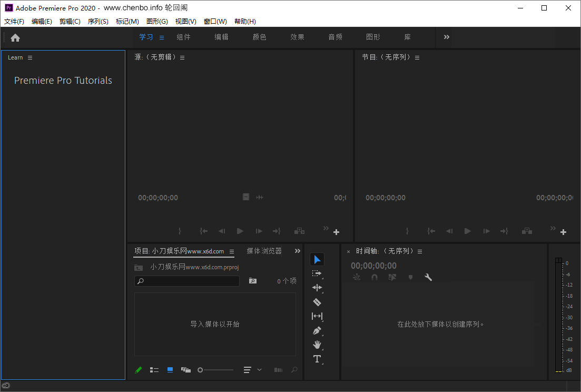581x392 pixels.
Task: Select the Ripple Edit tool
Action: coord(317,288)
